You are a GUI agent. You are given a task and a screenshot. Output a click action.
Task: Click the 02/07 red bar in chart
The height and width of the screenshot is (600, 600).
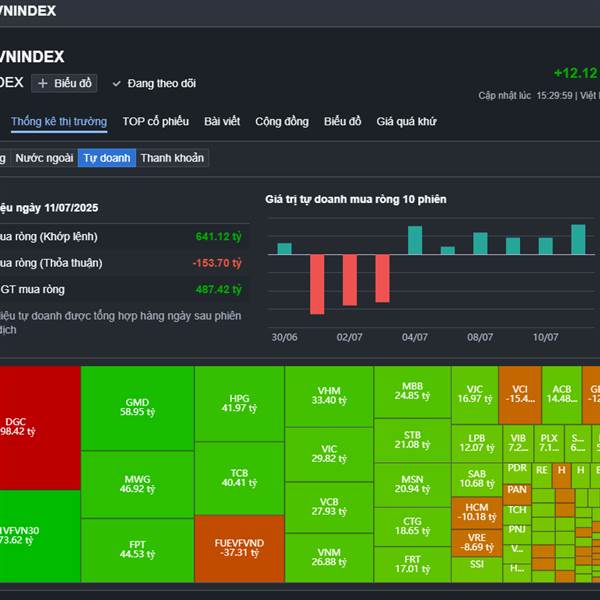click(x=350, y=280)
